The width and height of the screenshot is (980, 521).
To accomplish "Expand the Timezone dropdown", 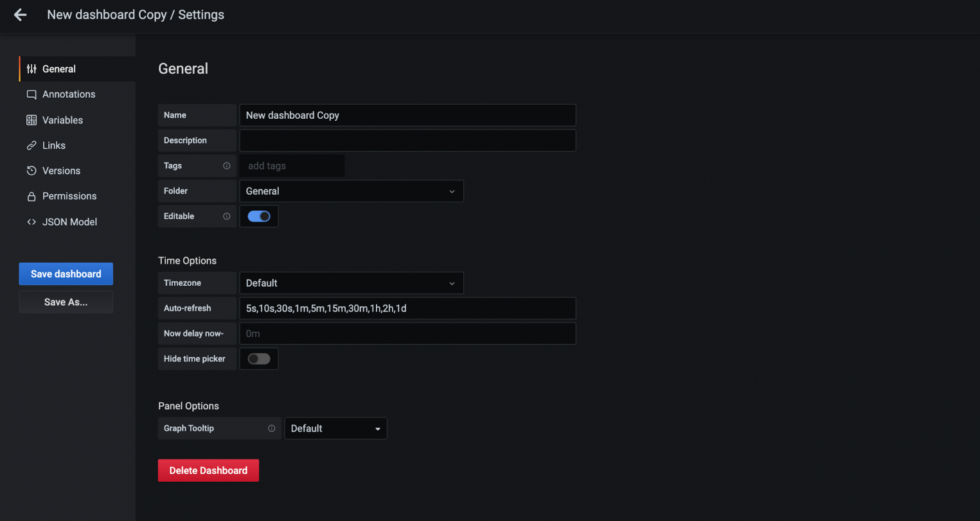I will tap(352, 283).
